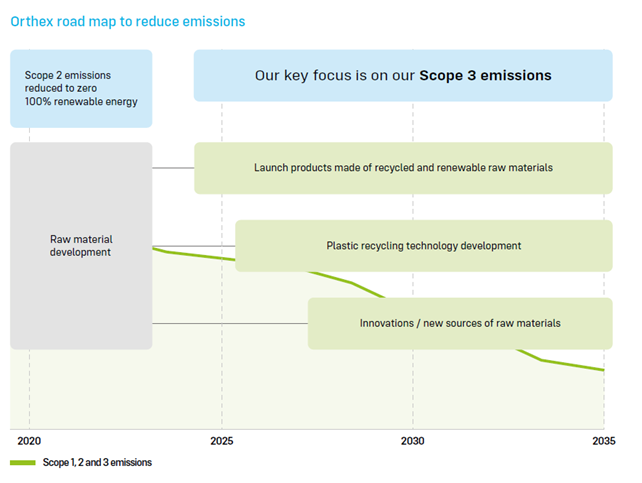Click the connector line to the Launch products box
Viewport: 642px width, 483px height.
point(173,168)
